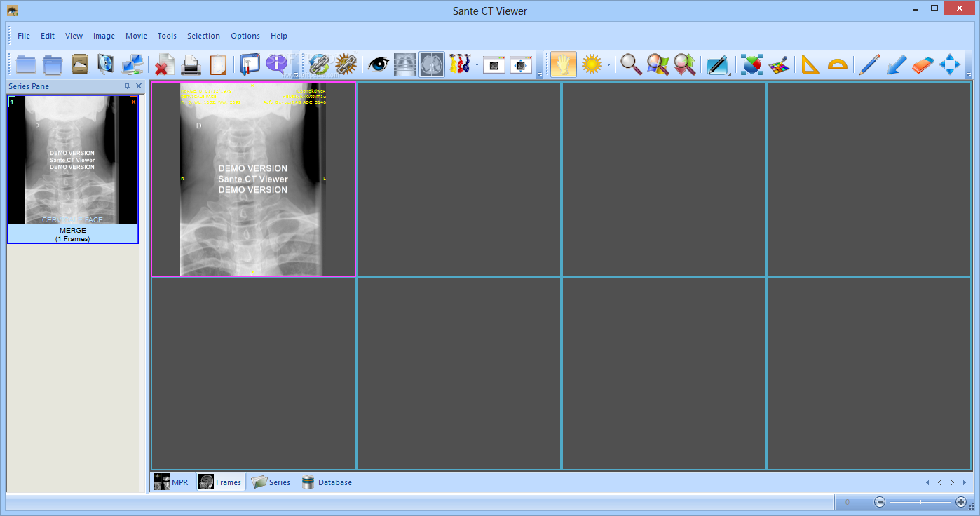Click the chain link with arrows icon
Screen dimensions: 980x516
click(x=319, y=64)
